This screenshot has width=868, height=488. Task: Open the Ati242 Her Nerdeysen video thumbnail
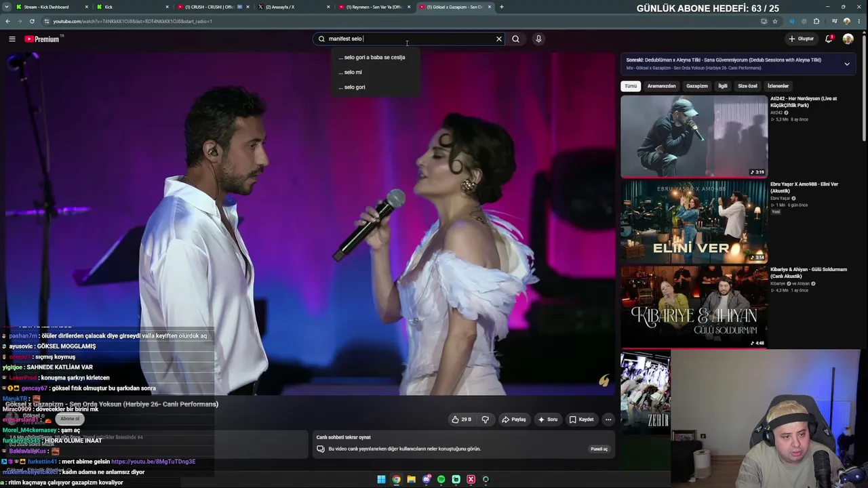(694, 136)
